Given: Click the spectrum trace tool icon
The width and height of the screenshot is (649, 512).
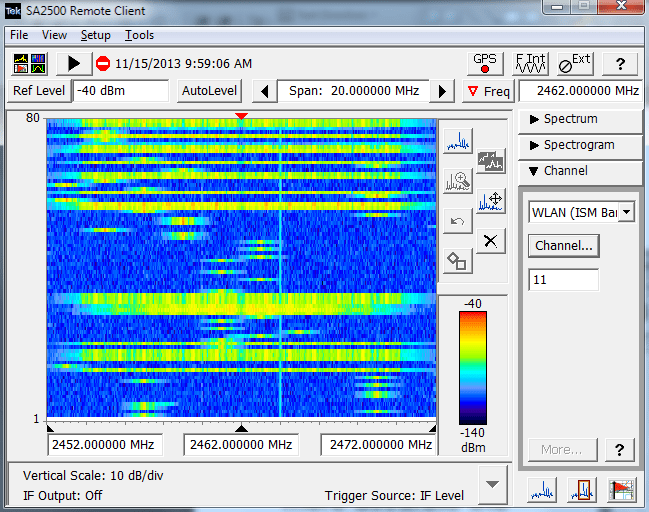Looking at the screenshot, I should [x=457, y=141].
